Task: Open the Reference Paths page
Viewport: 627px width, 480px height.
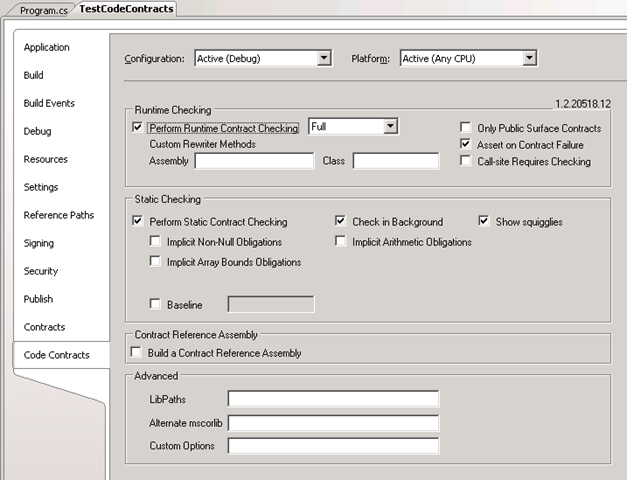Action: [x=59, y=215]
